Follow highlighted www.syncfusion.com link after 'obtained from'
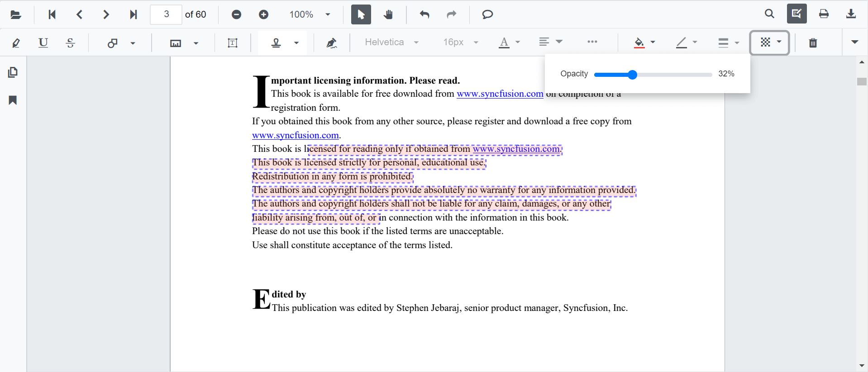This screenshot has height=372, width=868. [x=516, y=149]
